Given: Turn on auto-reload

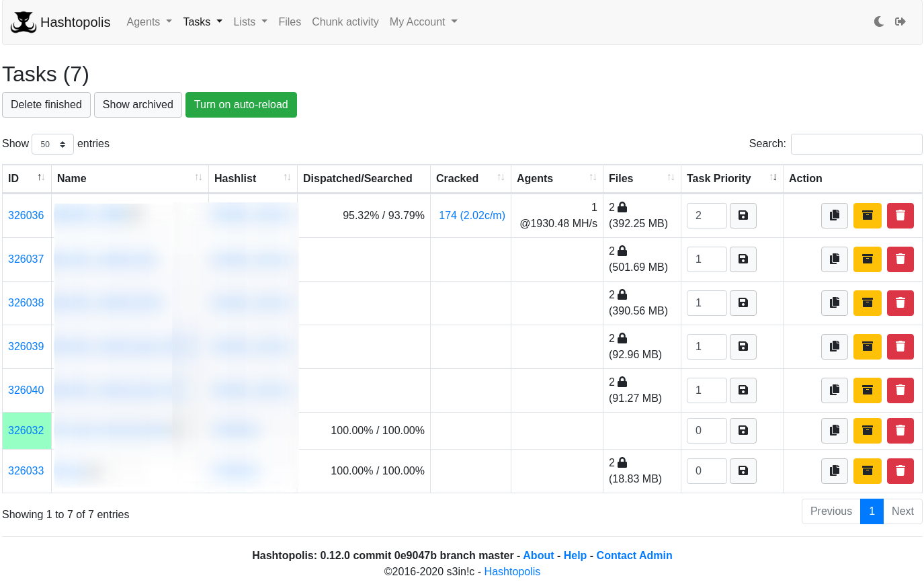Looking at the screenshot, I should coord(241,105).
